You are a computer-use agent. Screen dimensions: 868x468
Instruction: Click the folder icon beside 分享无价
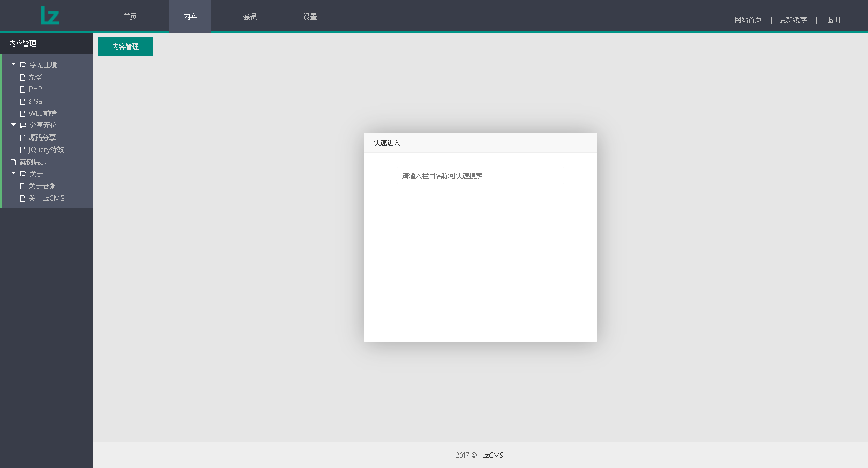23,125
